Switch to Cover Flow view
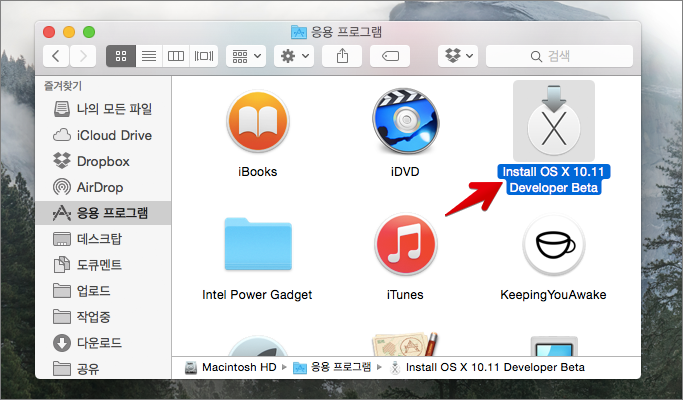The image size is (683, 400). (x=203, y=56)
